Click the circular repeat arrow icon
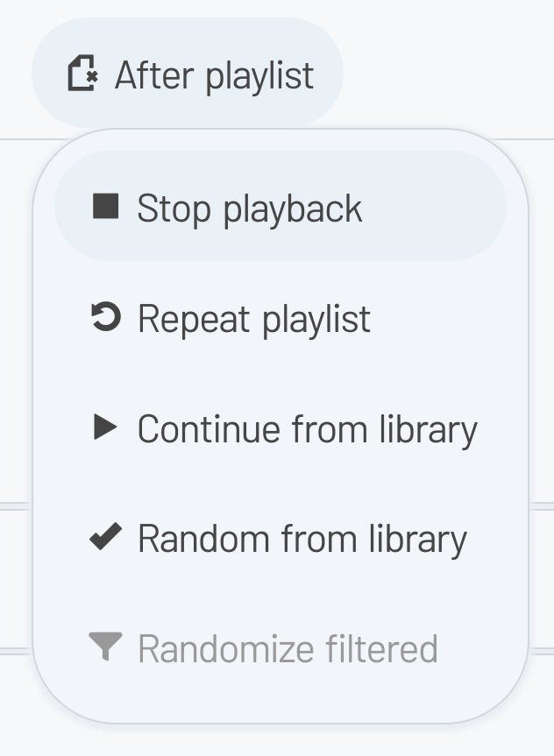Viewport: 554px width, 756px height. coord(106,317)
